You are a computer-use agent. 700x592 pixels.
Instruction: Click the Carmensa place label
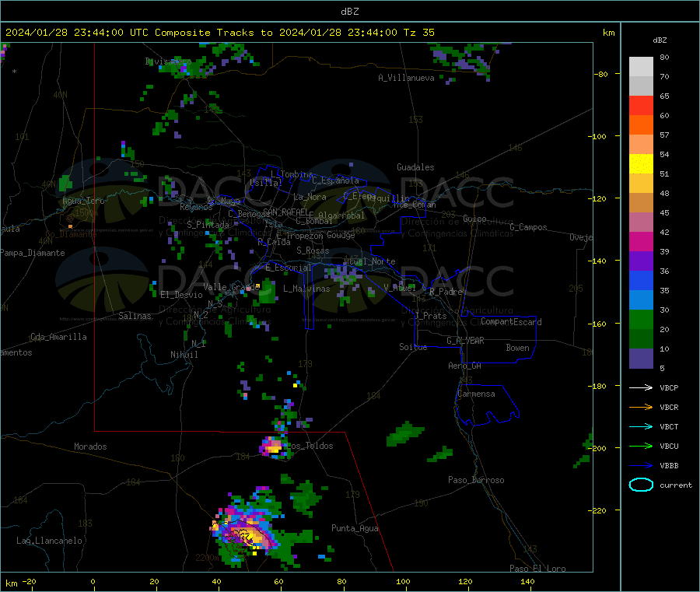point(476,394)
